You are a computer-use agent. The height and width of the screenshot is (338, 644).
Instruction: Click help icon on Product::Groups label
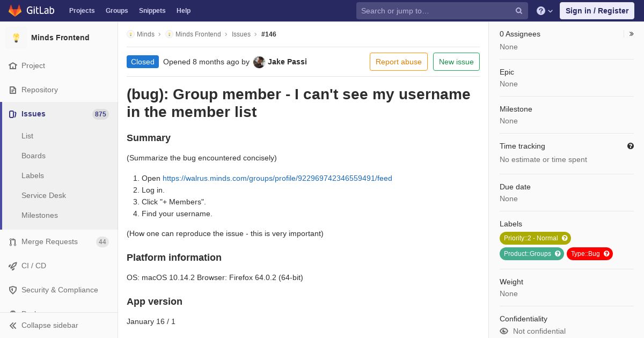558,254
